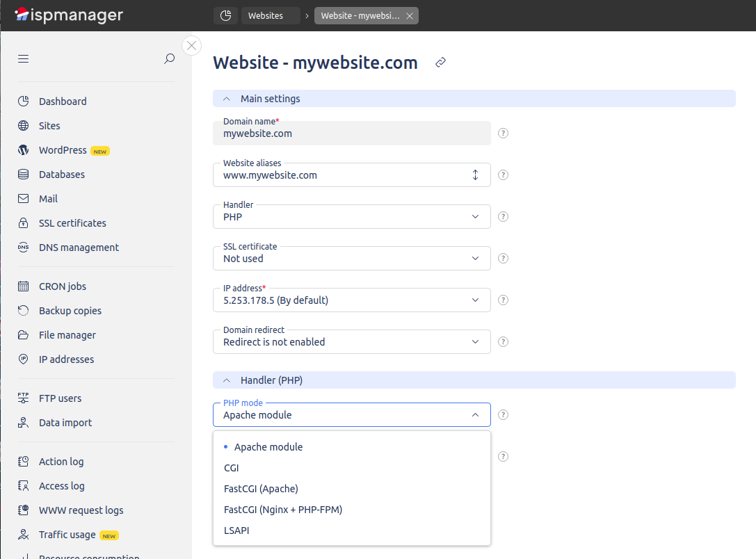Image resolution: width=756 pixels, height=559 pixels.
Task: Open the Handler dropdown
Action: (351, 217)
